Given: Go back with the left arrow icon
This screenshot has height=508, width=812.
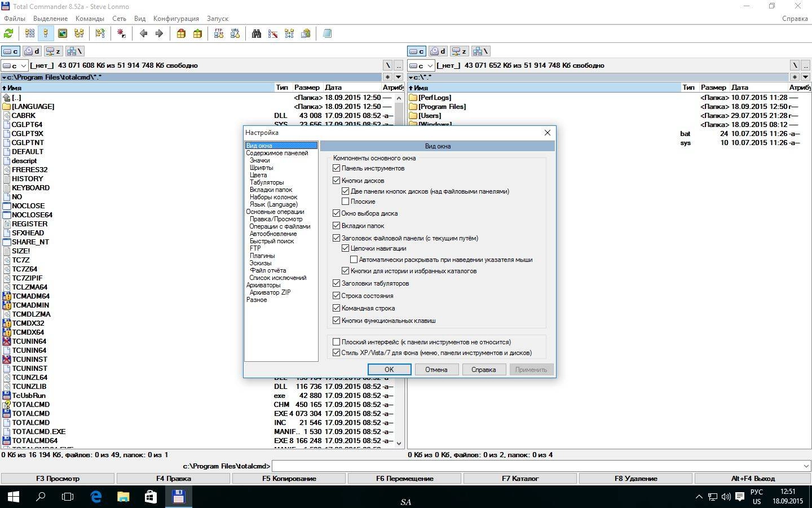Looking at the screenshot, I should pos(143,34).
